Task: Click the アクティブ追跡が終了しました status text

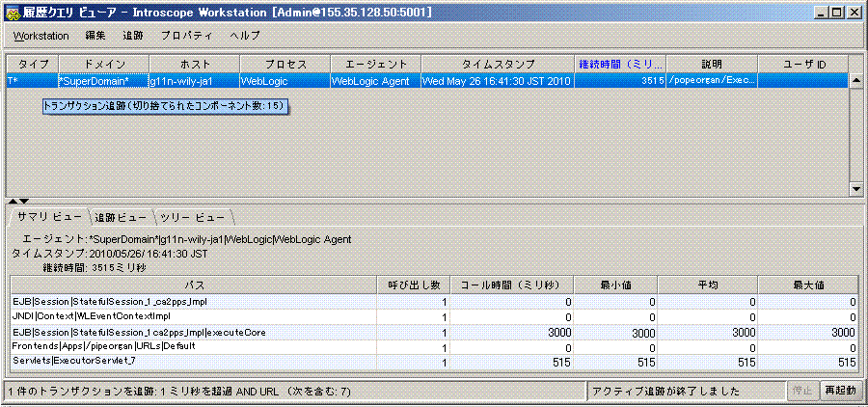Action: click(665, 391)
